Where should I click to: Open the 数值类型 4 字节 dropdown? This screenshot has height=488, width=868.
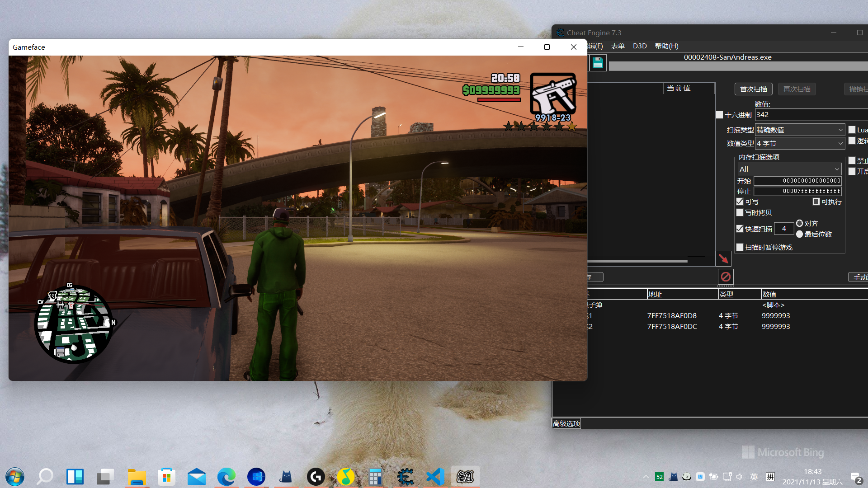pyautogui.click(x=799, y=143)
